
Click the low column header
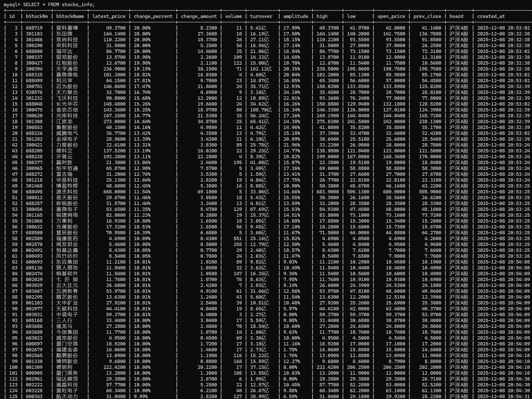(x=351, y=16)
